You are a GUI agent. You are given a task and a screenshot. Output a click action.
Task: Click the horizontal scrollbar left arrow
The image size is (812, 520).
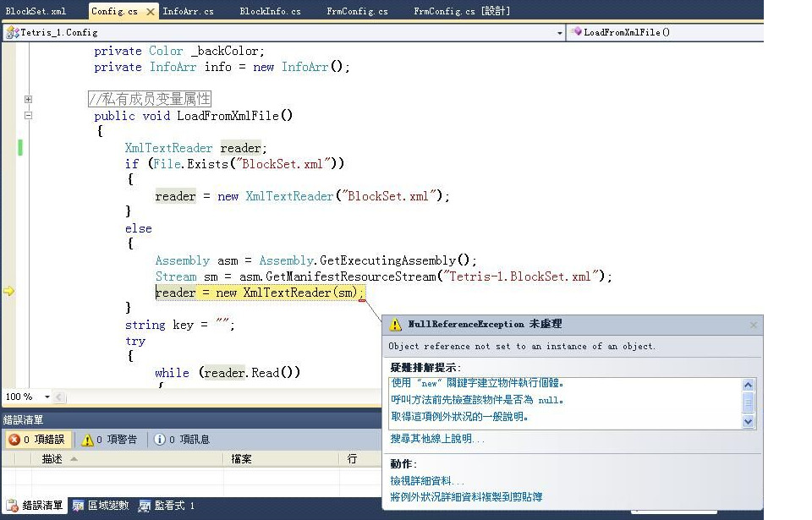59,397
